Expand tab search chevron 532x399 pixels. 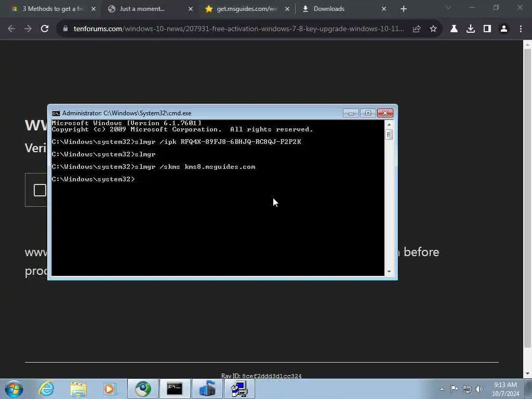pyautogui.click(x=448, y=7)
